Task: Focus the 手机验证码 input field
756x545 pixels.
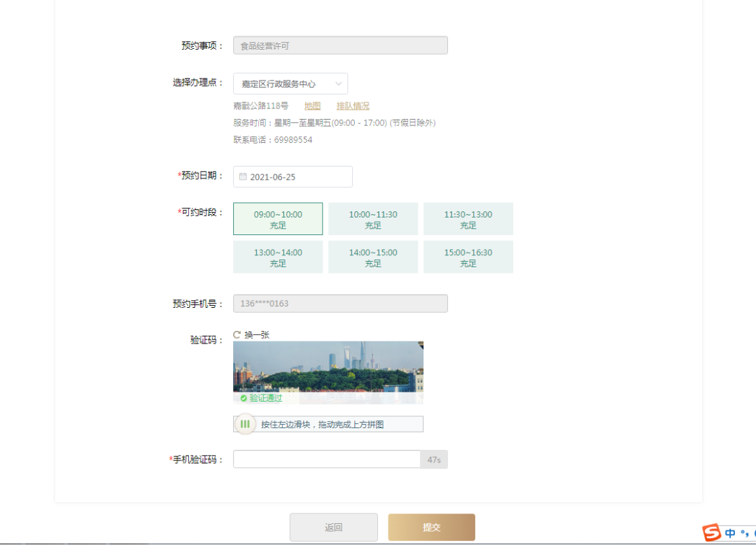Action: pos(327,460)
